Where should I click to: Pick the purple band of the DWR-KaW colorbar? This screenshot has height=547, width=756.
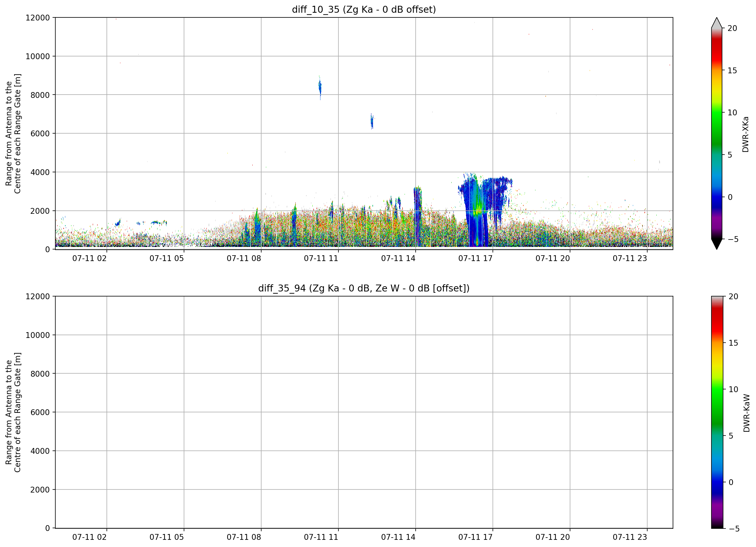coord(717,510)
